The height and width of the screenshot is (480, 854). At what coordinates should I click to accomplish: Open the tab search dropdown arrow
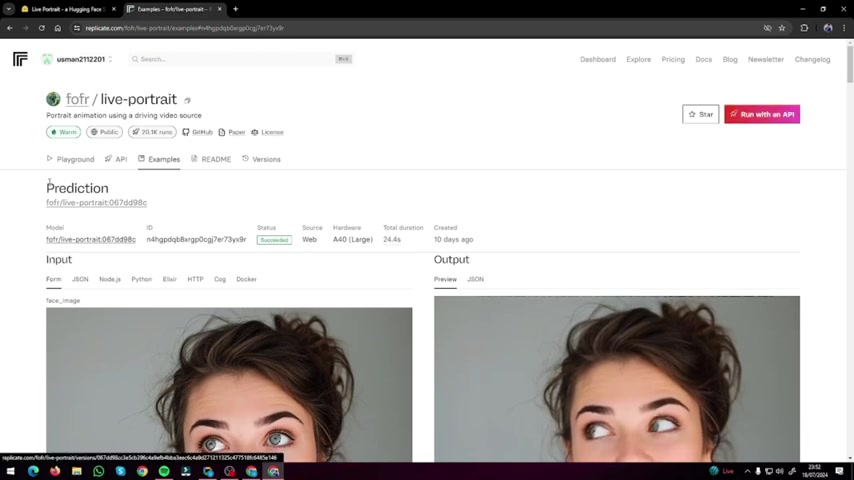pyautogui.click(x=9, y=9)
